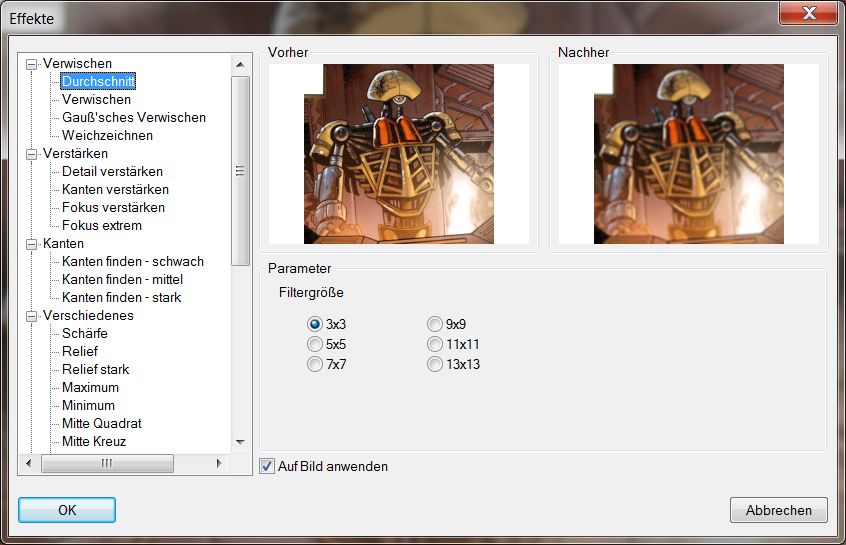The width and height of the screenshot is (846, 545).
Task: Click the Vorher preview image
Action: coord(399,154)
